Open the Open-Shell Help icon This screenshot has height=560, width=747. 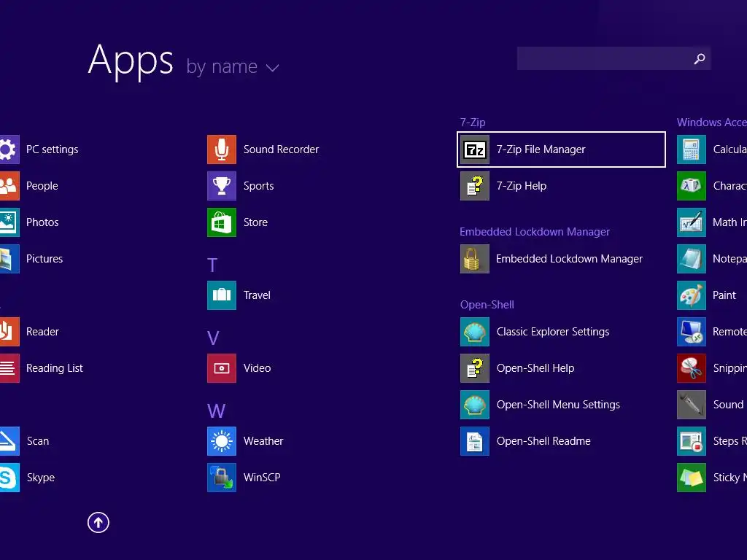[474, 368]
